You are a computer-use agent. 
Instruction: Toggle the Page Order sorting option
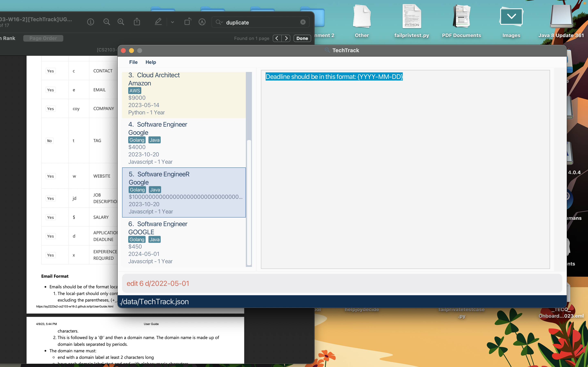43,38
